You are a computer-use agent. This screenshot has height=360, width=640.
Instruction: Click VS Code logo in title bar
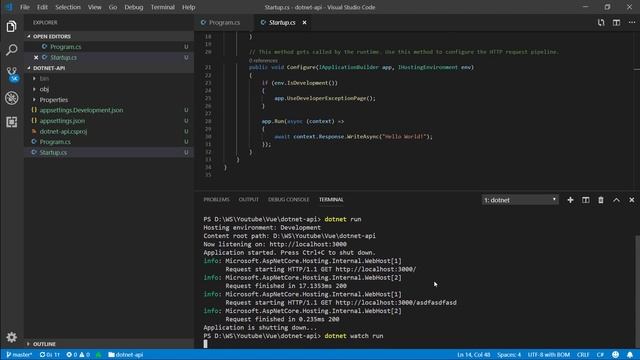(x=9, y=7)
